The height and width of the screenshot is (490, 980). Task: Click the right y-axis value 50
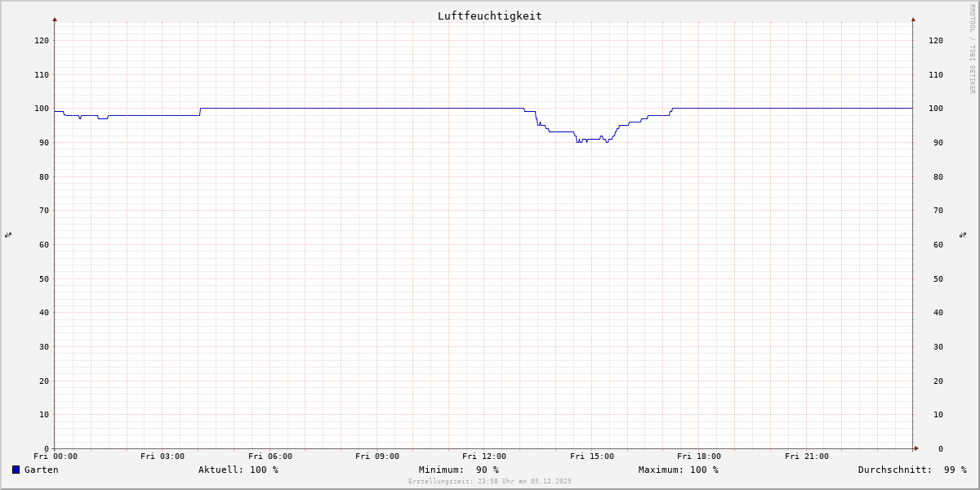[x=938, y=278]
